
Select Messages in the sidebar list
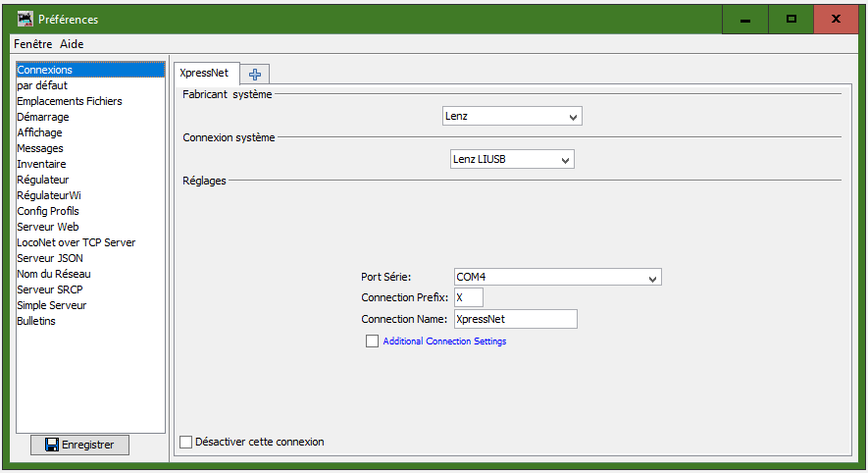coord(90,148)
